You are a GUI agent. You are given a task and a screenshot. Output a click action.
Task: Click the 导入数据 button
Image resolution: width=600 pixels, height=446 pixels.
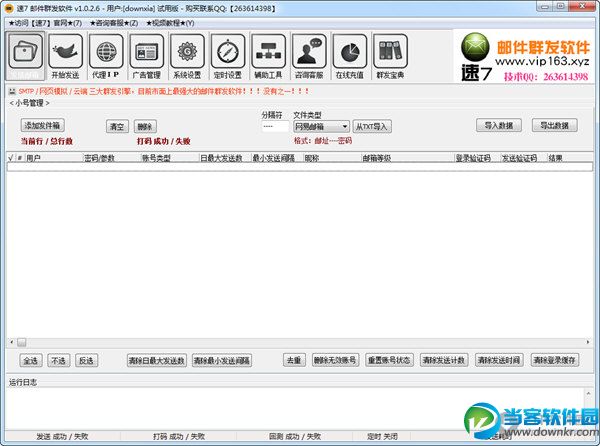pyautogui.click(x=499, y=125)
